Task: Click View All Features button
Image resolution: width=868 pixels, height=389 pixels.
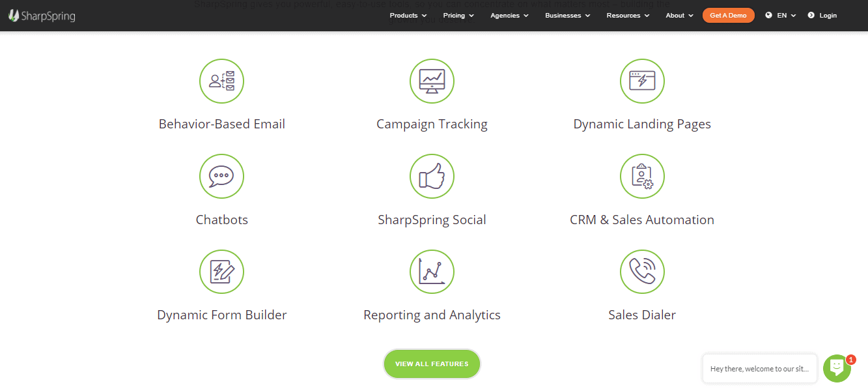Action: [432, 364]
